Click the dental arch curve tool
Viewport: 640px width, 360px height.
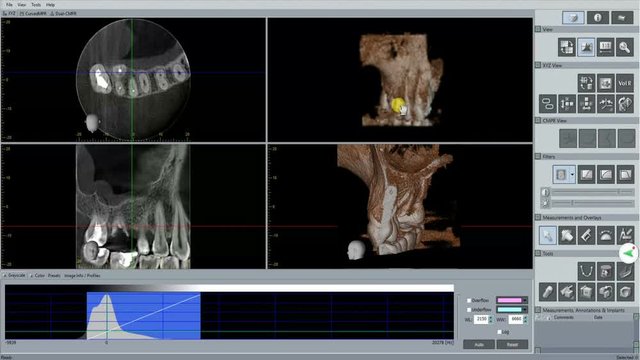point(586,271)
